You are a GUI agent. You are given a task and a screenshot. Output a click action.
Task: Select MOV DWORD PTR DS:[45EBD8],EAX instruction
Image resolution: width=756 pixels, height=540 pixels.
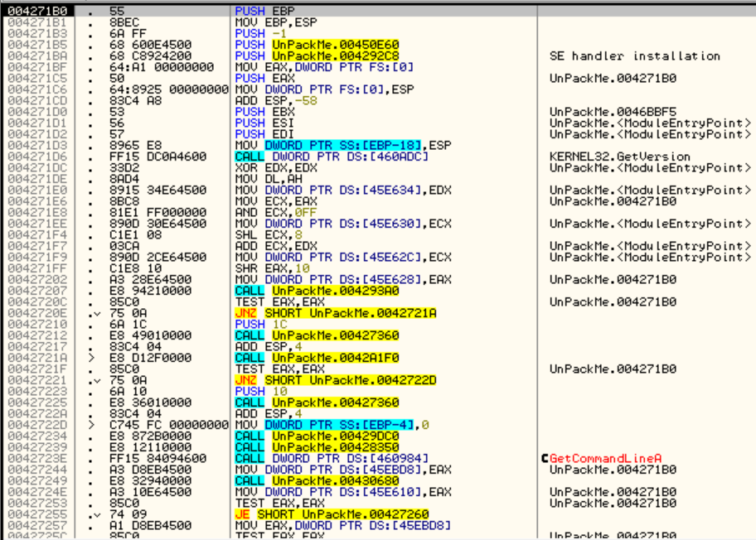(343, 470)
